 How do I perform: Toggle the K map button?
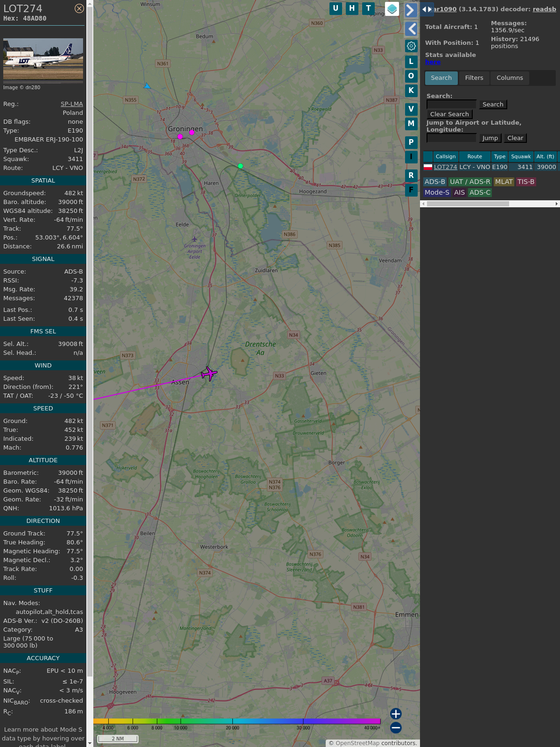coord(411,91)
